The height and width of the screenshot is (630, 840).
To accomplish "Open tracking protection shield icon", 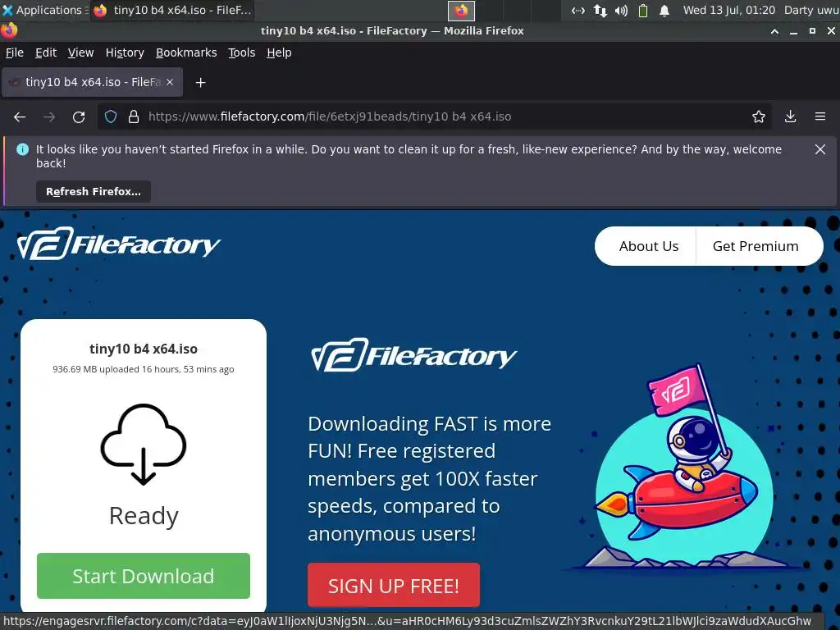I will point(111,116).
